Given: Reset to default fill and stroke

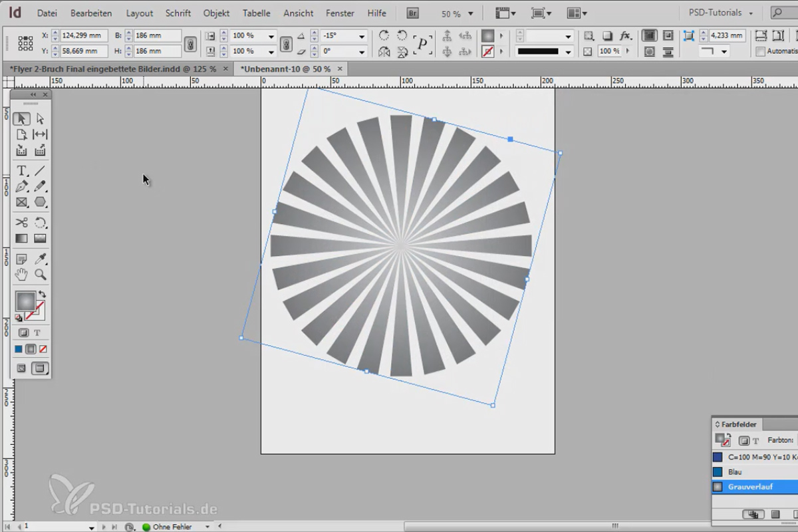Looking at the screenshot, I should [19, 318].
